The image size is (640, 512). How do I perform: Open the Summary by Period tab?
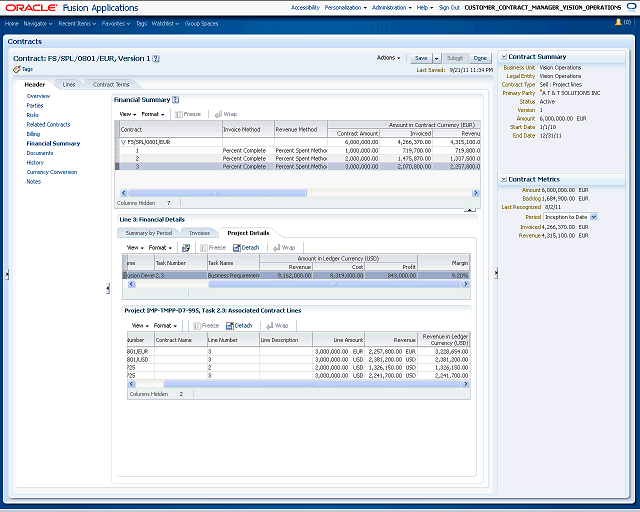(x=149, y=233)
